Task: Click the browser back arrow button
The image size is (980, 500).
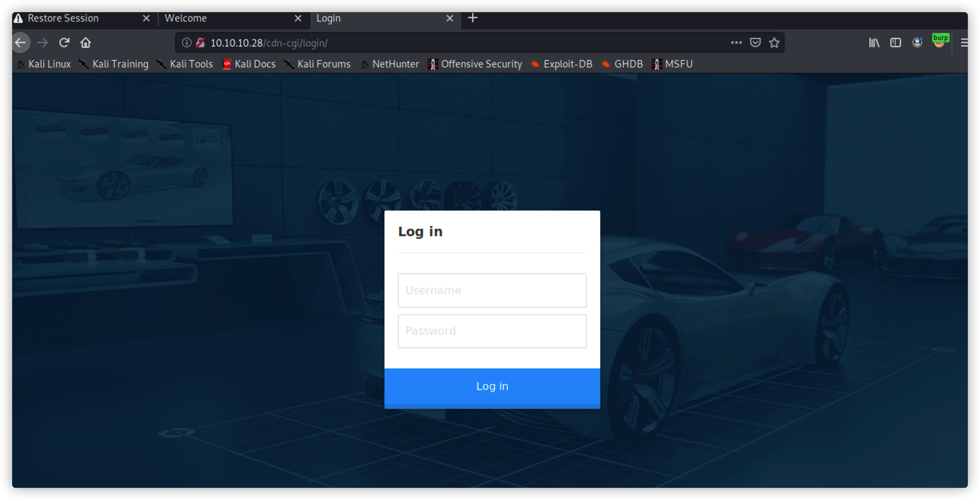Action: (x=21, y=43)
